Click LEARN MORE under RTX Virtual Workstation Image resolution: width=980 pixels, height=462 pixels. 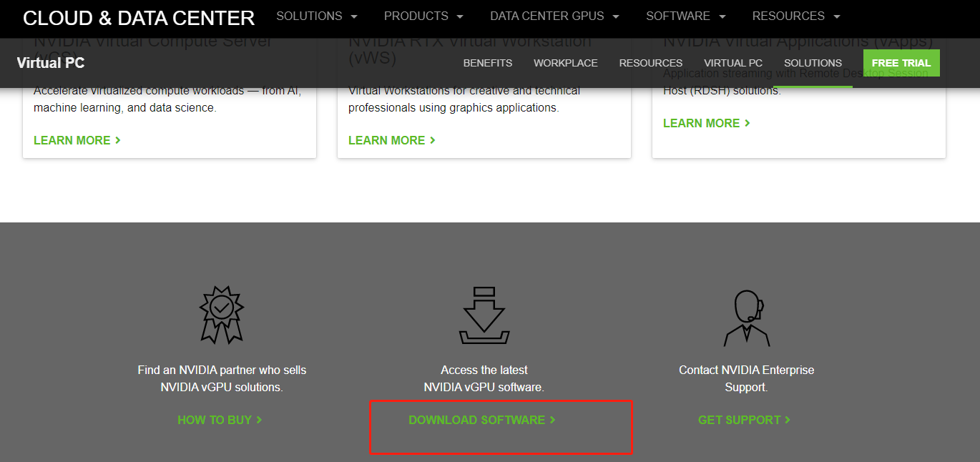click(x=391, y=140)
